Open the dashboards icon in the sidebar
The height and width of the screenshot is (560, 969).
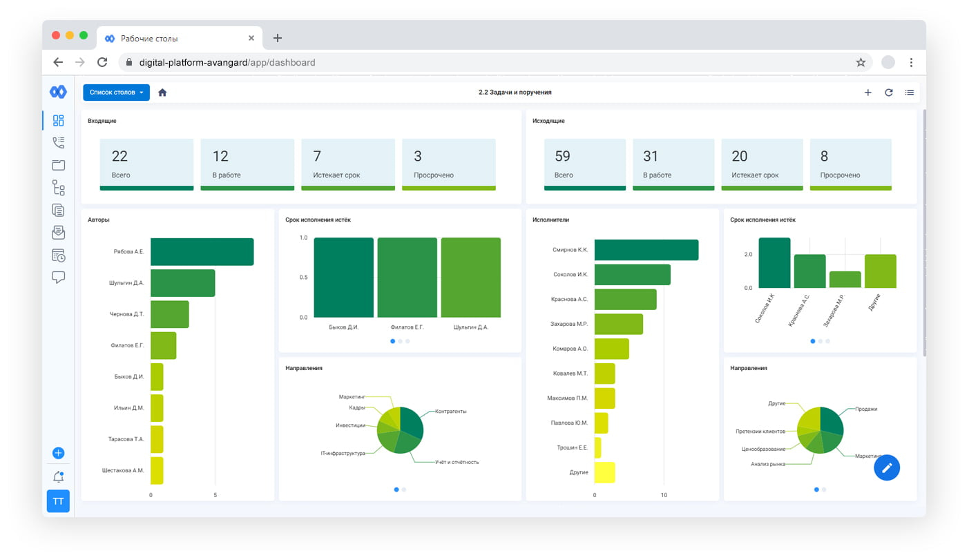(58, 121)
